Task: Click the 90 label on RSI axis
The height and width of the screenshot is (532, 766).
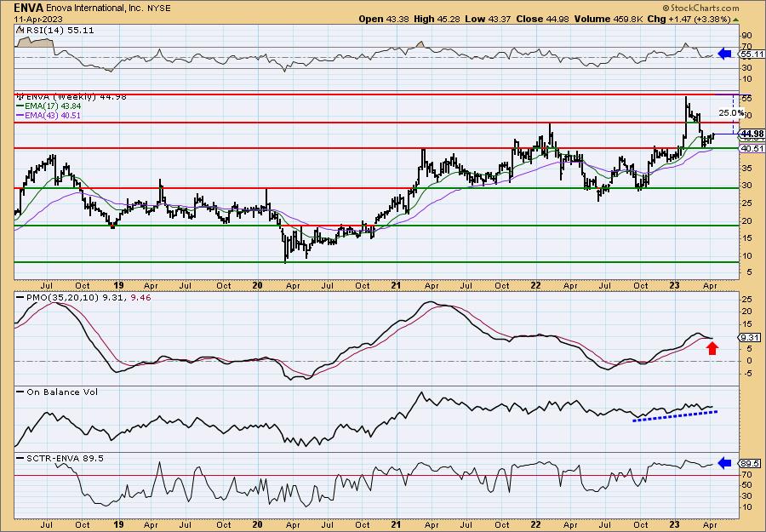Action: [746, 35]
